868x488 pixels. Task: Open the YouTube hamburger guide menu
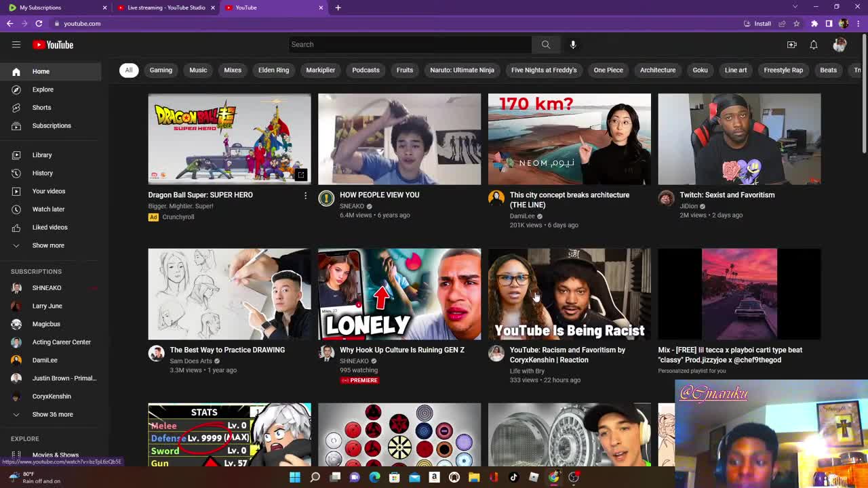pos(16,45)
